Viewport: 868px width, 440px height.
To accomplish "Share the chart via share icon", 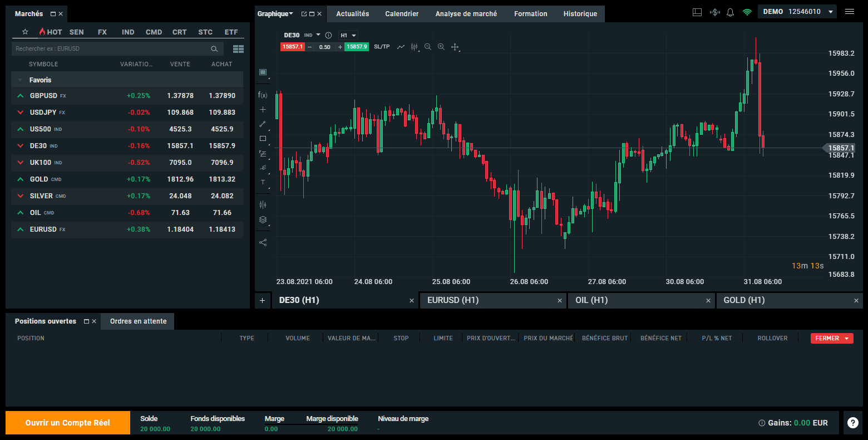I will click(x=263, y=242).
